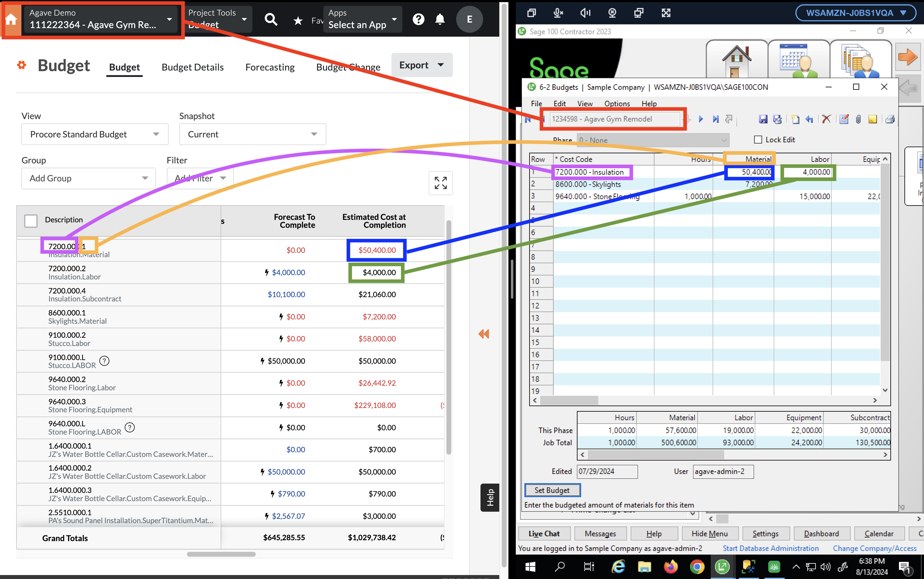Open the Add Group dropdown in Procore
The height and width of the screenshot is (579, 924).
pos(87,178)
